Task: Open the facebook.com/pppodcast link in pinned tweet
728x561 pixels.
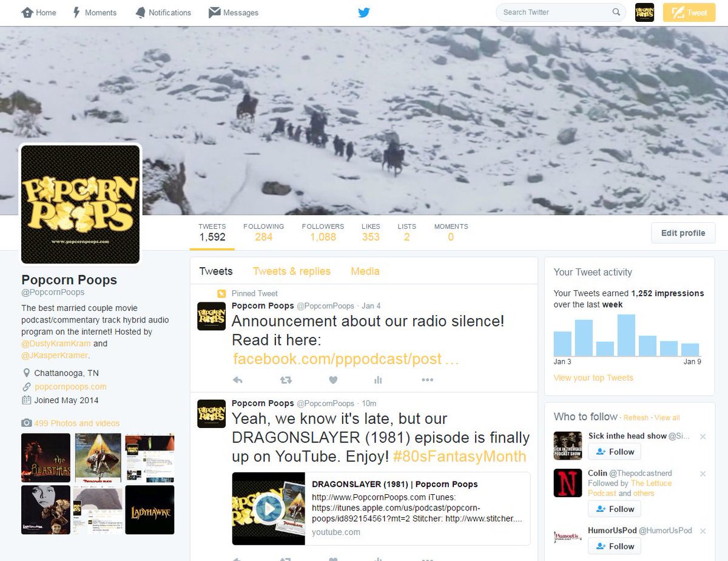Action: pos(346,359)
